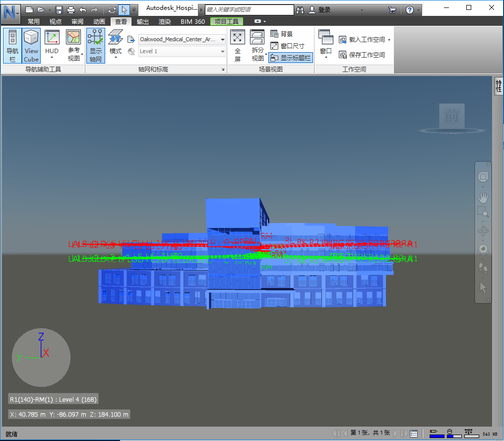Image resolution: width=504 pixels, height=441 pixels.
Task: Click the pencil progress bar indicator
Action: [x=437, y=433]
